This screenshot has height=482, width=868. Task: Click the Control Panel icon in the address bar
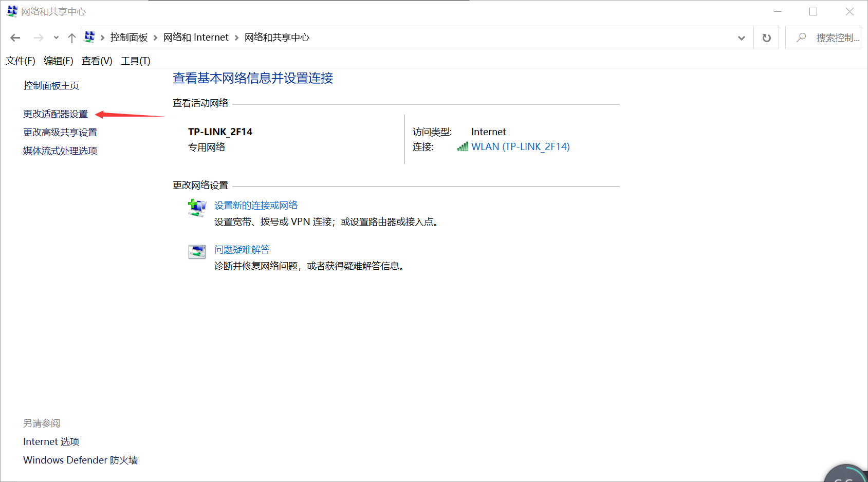(x=89, y=37)
